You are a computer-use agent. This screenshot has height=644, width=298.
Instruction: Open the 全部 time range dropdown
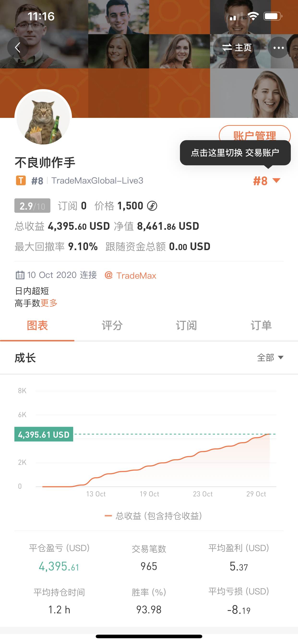pos(270,357)
